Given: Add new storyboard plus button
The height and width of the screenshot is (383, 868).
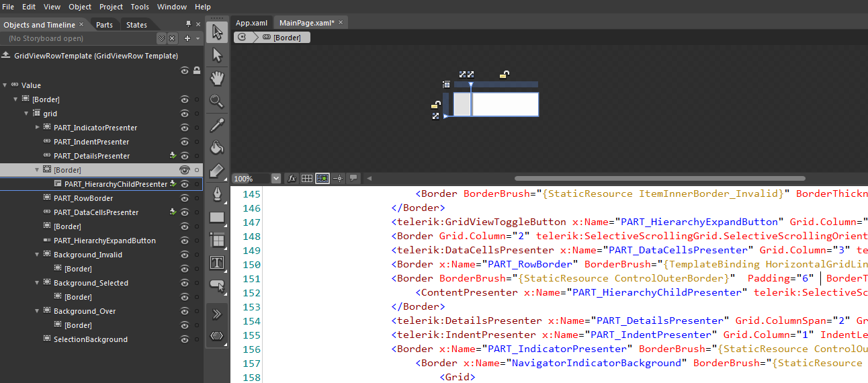Looking at the screenshot, I should 187,38.
